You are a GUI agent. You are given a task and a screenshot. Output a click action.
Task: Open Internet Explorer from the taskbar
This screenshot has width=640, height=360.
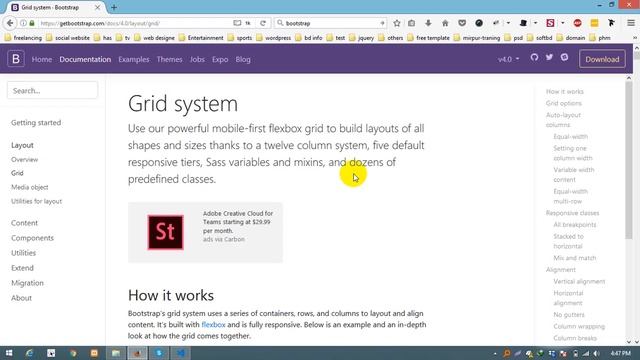29,353
